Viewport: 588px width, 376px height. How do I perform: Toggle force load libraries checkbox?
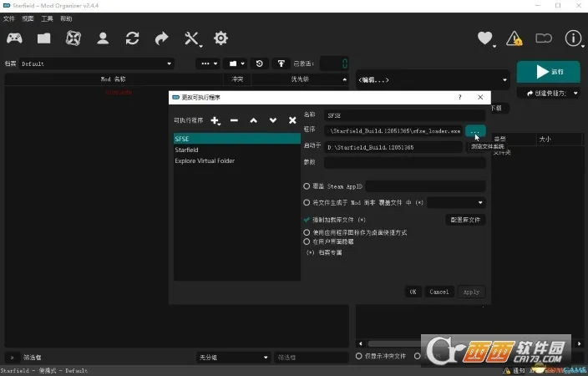tap(307, 220)
